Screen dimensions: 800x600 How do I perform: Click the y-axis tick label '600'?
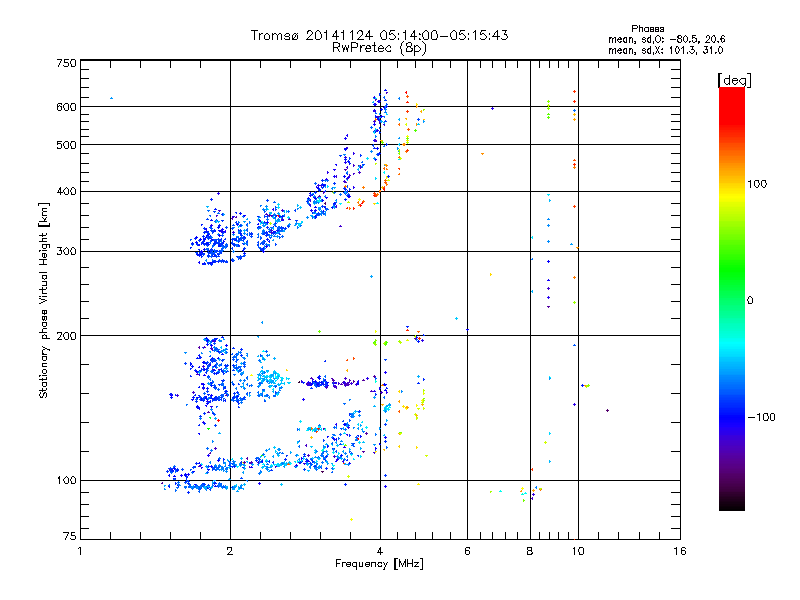coord(67,107)
